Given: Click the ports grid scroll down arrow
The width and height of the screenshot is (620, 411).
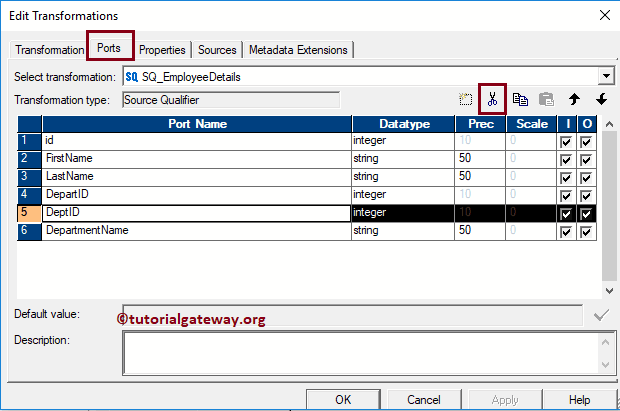Looking at the screenshot, I should pos(609,291).
